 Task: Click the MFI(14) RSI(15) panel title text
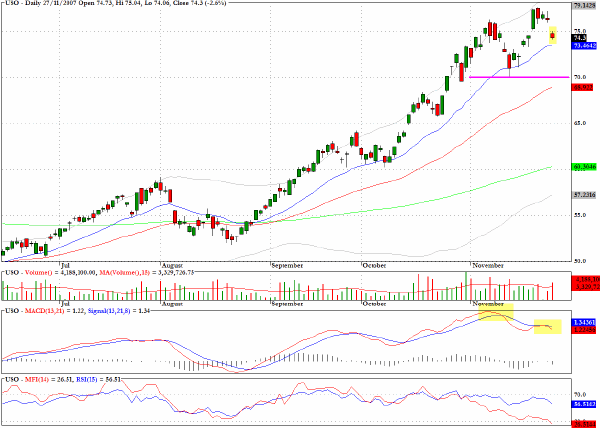(x=63, y=379)
